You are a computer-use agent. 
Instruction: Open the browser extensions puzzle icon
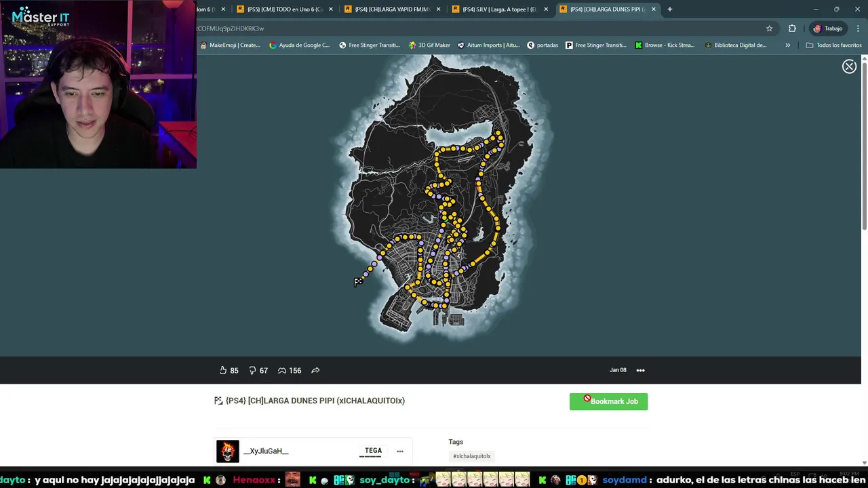point(792,28)
